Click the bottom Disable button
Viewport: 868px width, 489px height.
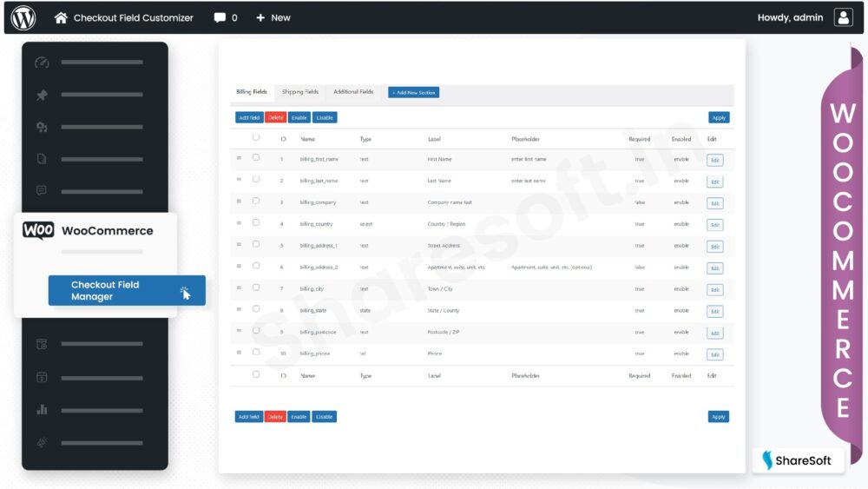click(x=324, y=416)
